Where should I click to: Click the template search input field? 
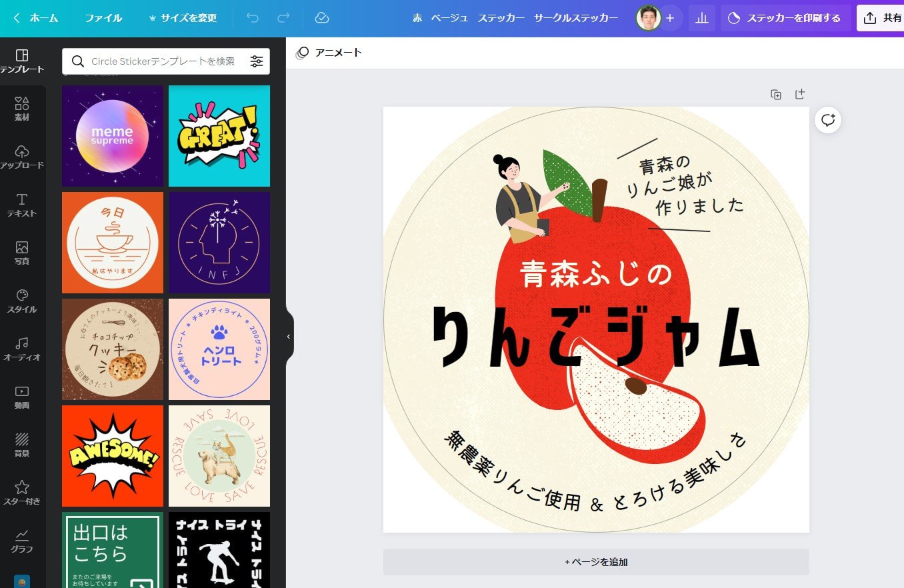point(163,61)
